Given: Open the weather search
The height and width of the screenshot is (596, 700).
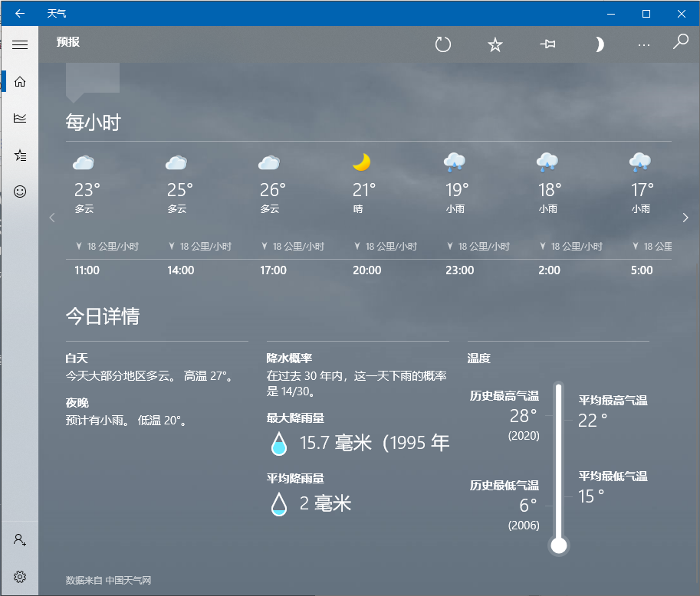Looking at the screenshot, I should [679, 44].
